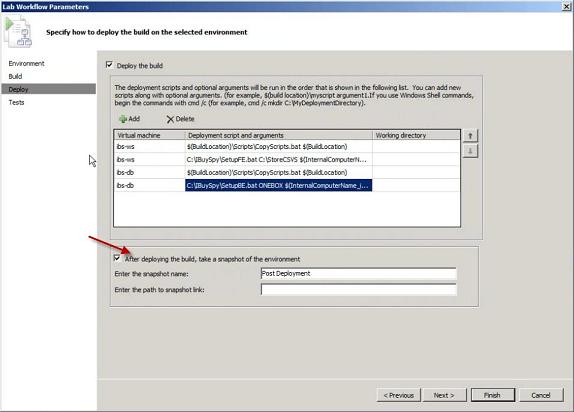This screenshot has width=574, height=412.
Task: Click the Next button
Action: click(444, 395)
